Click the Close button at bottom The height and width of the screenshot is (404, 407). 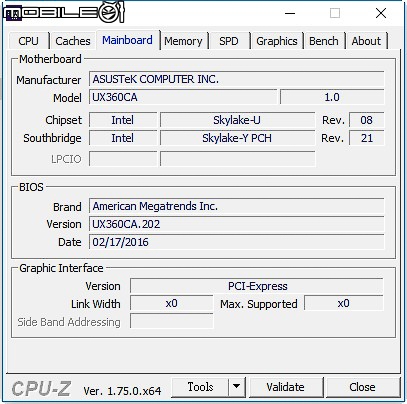point(362,387)
